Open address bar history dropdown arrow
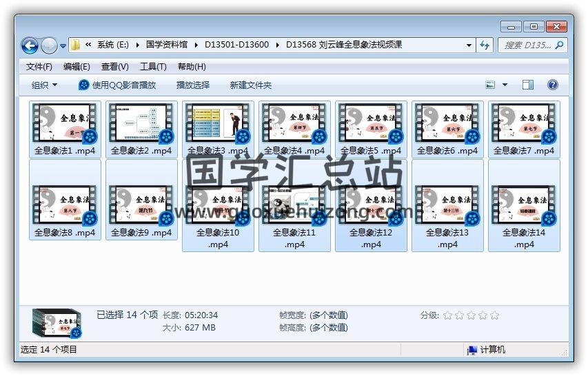Viewport: 588px width, 376px height. pyautogui.click(x=469, y=45)
